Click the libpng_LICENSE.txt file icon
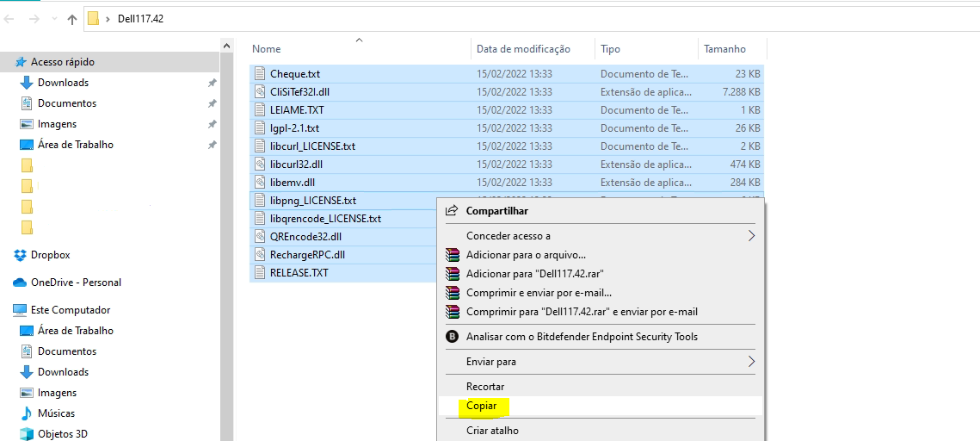980x441 pixels. [260, 201]
